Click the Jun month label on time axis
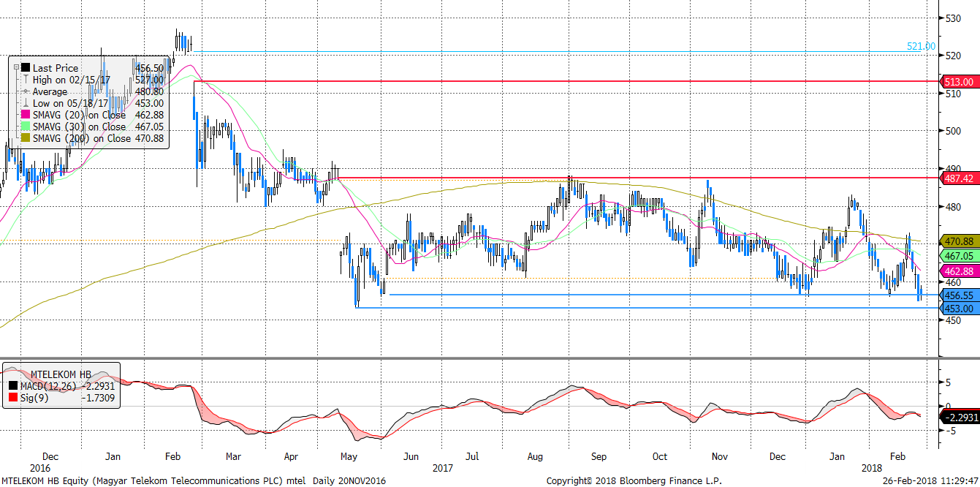Screen dimensions: 980x487 pos(411,456)
